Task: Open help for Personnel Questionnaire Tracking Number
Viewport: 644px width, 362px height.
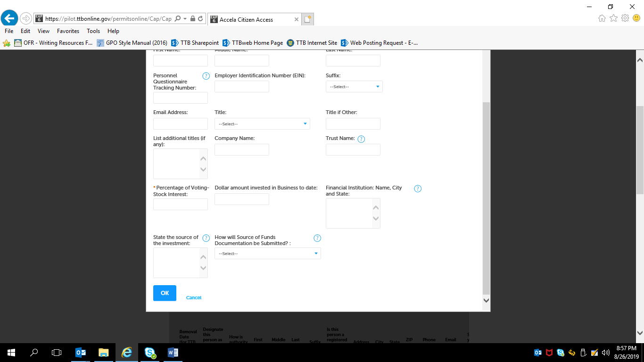Action: pos(206,76)
